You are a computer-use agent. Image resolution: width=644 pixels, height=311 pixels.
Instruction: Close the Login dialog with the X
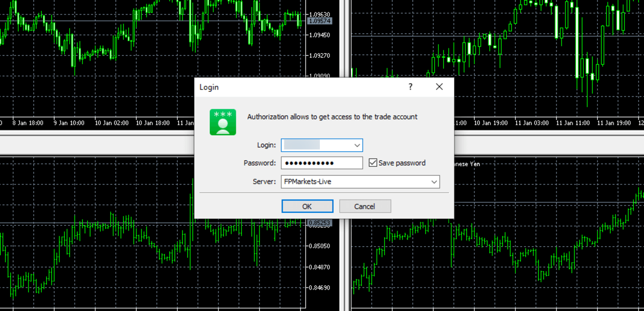(439, 87)
